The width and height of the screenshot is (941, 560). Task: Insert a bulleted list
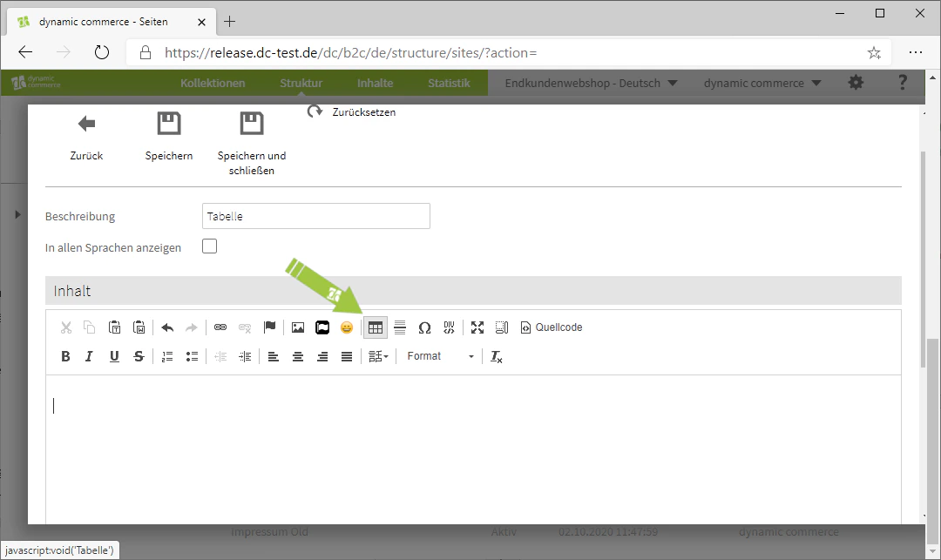tap(192, 357)
